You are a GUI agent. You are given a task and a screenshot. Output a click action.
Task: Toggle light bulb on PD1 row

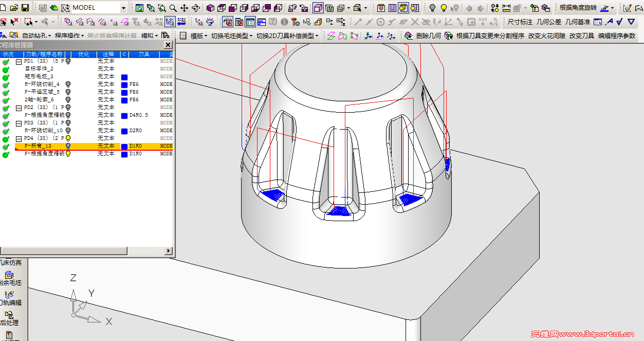(68, 61)
